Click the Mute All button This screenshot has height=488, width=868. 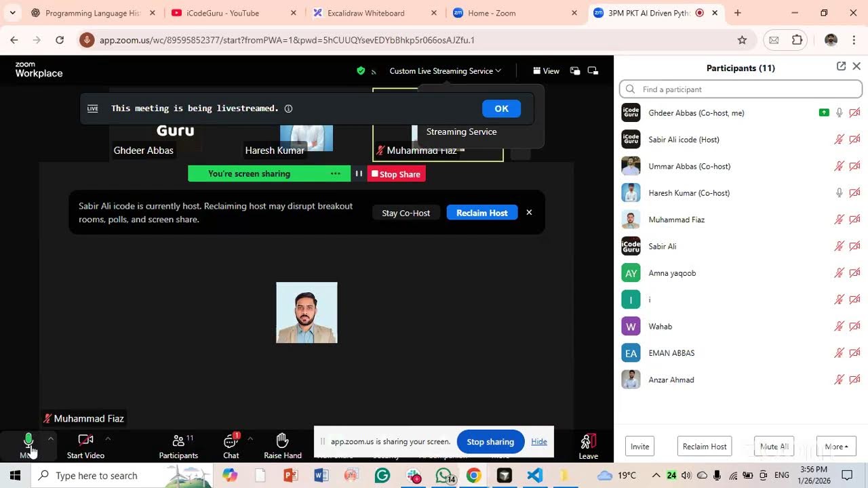tap(774, 446)
